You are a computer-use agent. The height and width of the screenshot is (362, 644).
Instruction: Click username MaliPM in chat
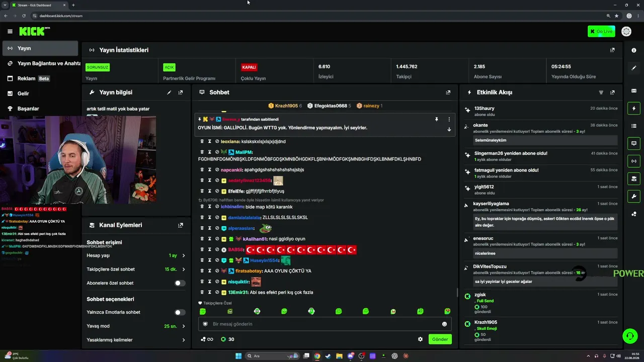pyautogui.click(x=243, y=152)
